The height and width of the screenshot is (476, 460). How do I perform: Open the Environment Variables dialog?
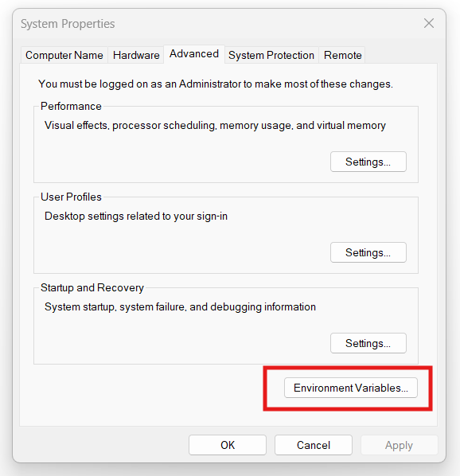(x=351, y=388)
